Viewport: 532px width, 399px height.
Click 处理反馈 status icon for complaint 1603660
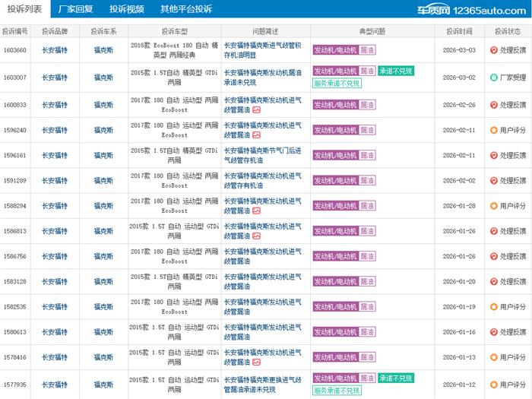(x=494, y=50)
